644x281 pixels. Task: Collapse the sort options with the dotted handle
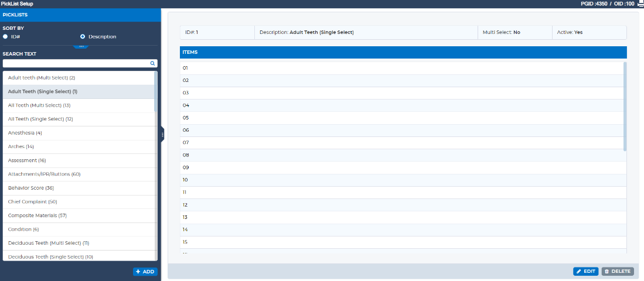tap(81, 46)
